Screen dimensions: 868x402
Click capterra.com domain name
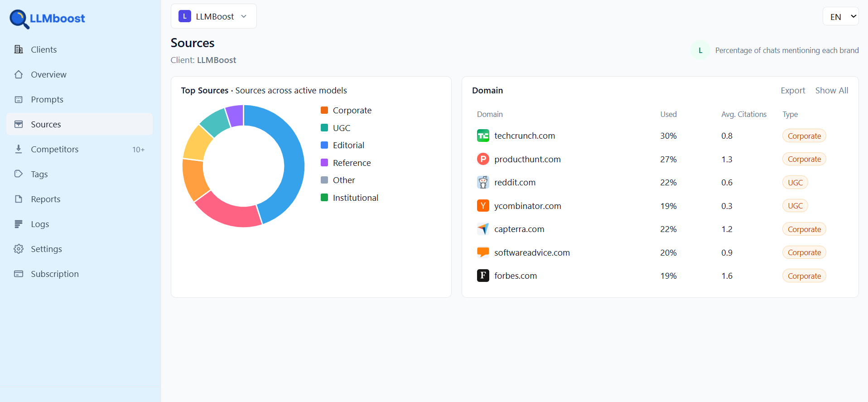click(519, 229)
